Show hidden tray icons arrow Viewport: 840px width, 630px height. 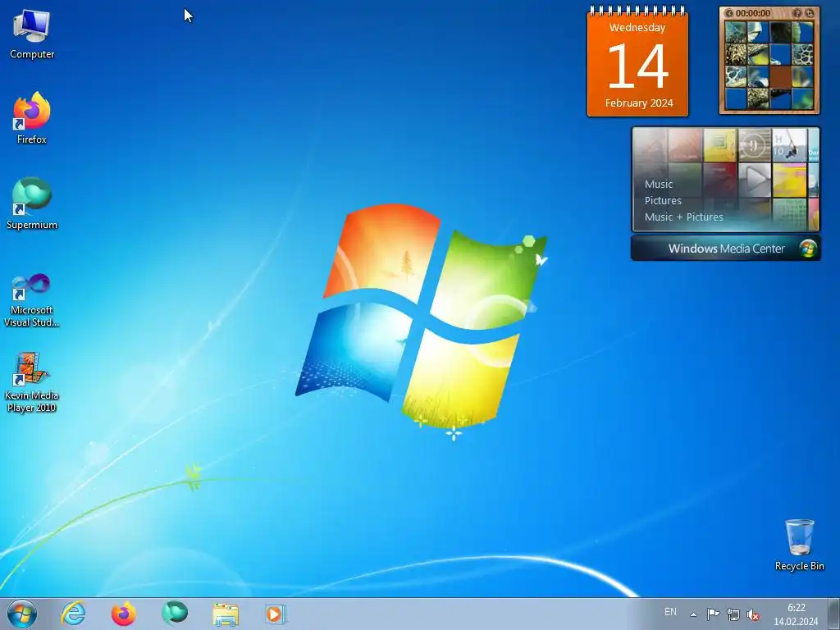[x=693, y=614]
